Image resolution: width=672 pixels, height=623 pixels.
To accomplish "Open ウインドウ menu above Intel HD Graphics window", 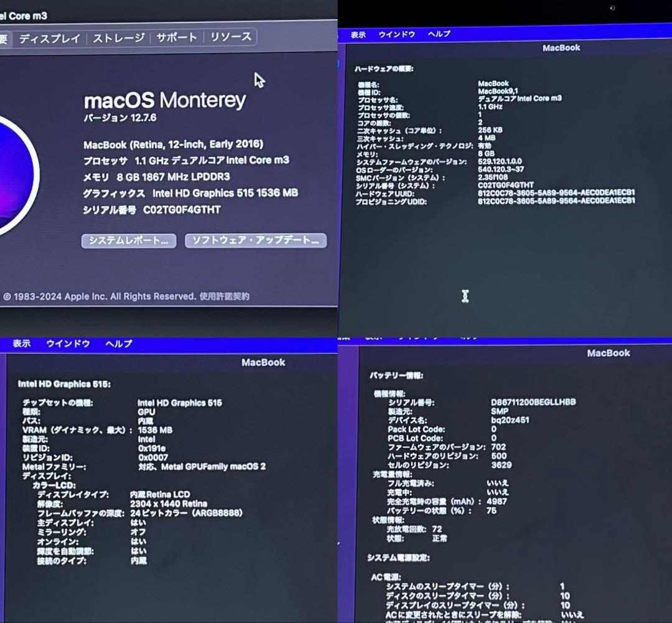I will coord(68,344).
